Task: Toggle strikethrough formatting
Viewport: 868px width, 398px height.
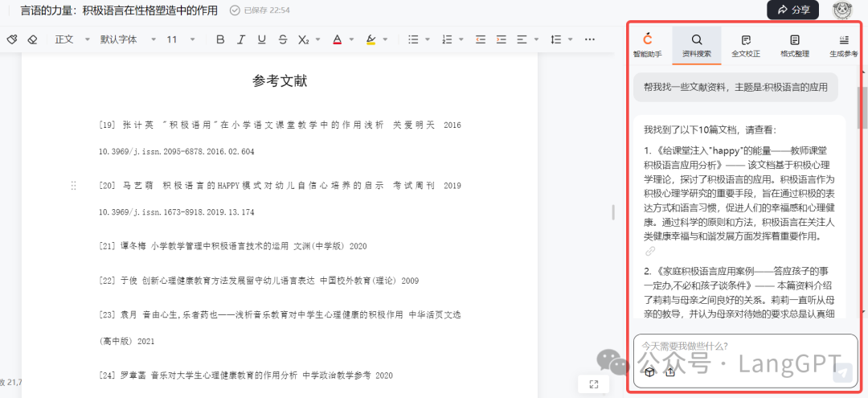Action: pos(283,39)
